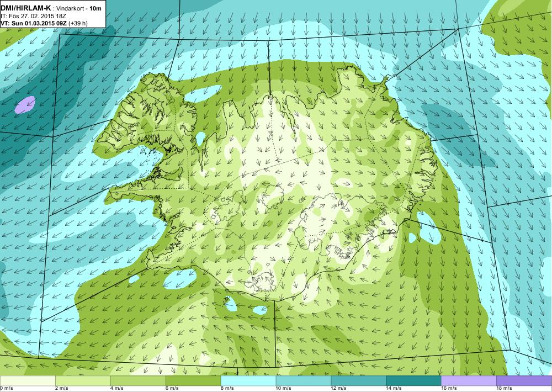Click the purple 18+ m/s legend swatch
The height and width of the screenshot is (392, 552).
[x=524, y=380]
